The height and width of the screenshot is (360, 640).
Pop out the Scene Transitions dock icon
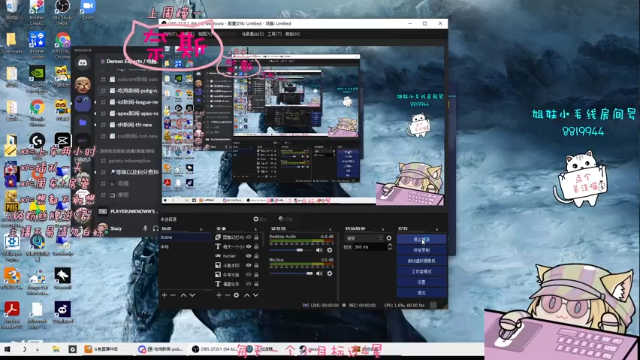tap(382, 229)
